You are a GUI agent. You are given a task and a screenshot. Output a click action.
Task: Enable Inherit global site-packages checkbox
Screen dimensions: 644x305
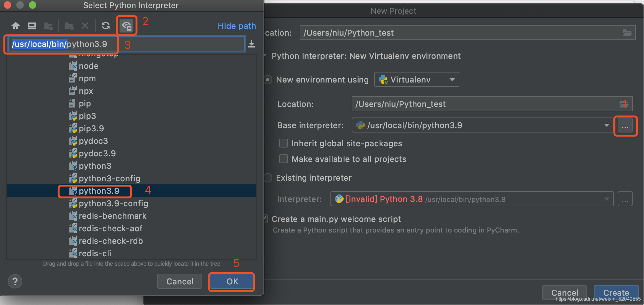pyautogui.click(x=284, y=143)
